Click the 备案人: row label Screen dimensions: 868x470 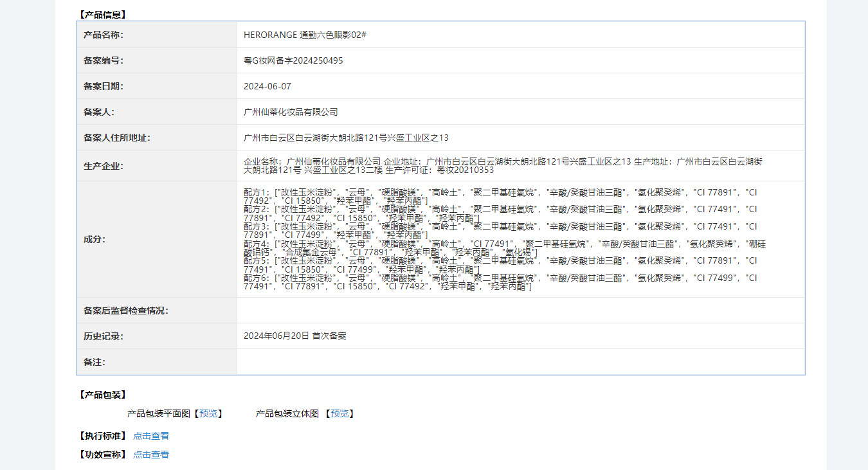tap(99, 112)
